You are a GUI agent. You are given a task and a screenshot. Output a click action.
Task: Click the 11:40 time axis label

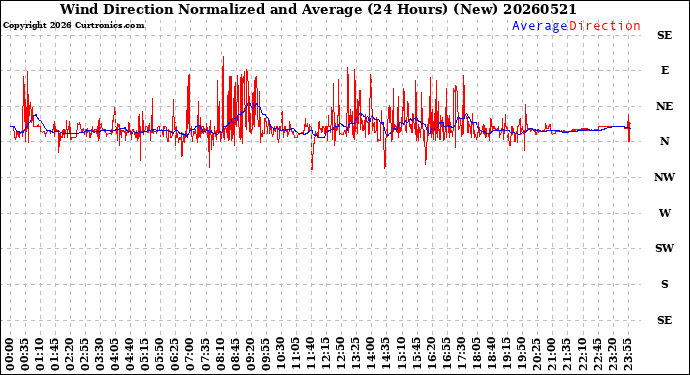pos(310,354)
